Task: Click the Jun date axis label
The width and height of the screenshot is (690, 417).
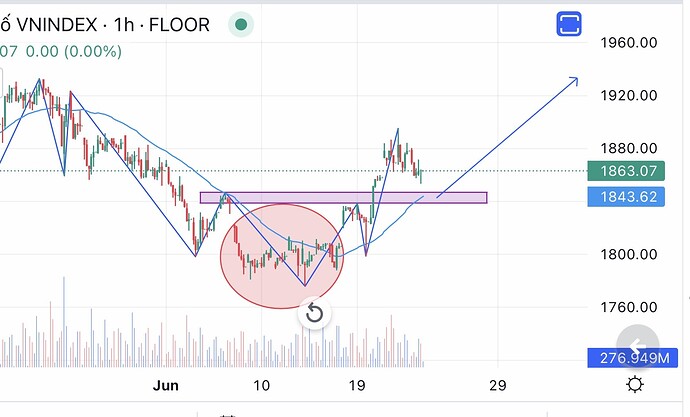Action: pyautogui.click(x=165, y=385)
